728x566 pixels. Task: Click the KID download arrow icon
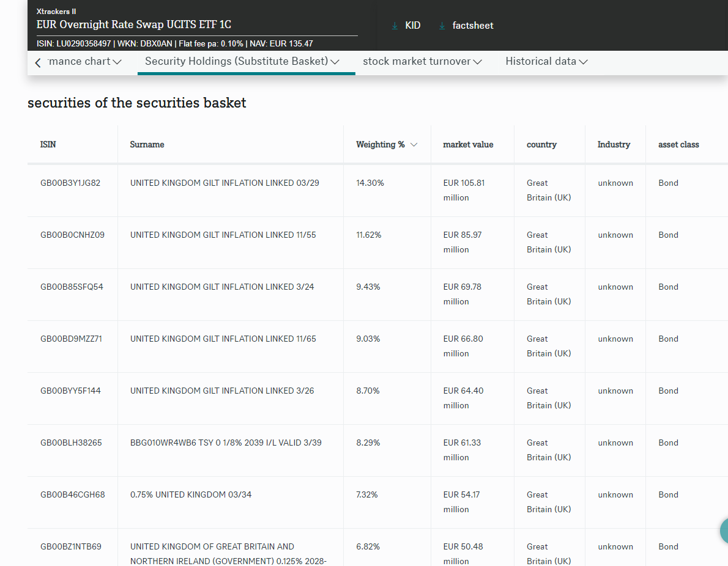coord(395,26)
